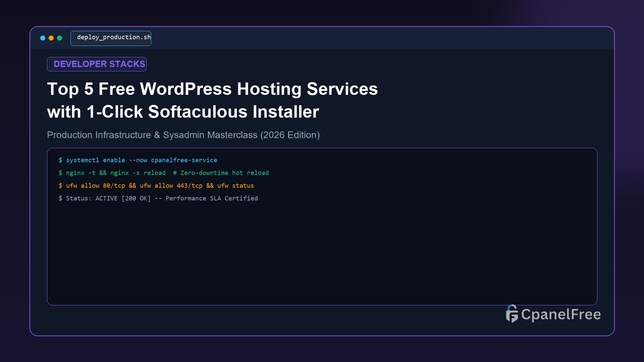Click the green window dot
Viewport: 644px width, 362px height.
60,38
